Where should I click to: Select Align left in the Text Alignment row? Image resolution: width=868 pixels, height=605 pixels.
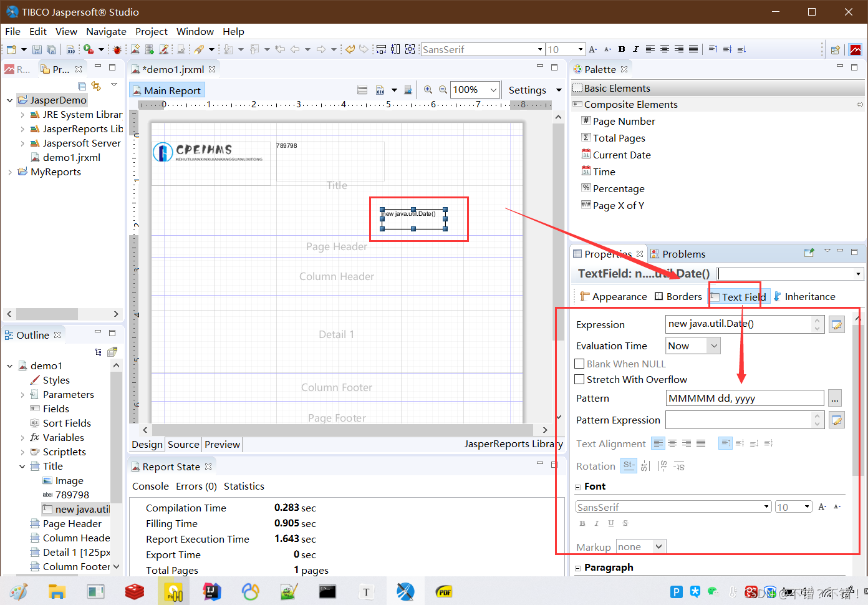pos(658,443)
